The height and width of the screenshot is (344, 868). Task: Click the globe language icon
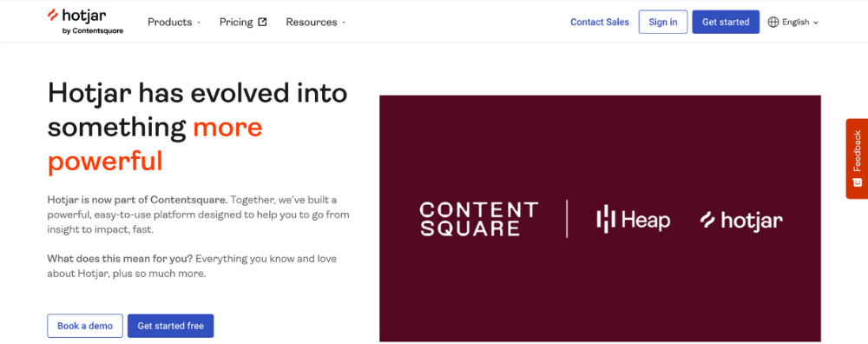click(x=773, y=23)
